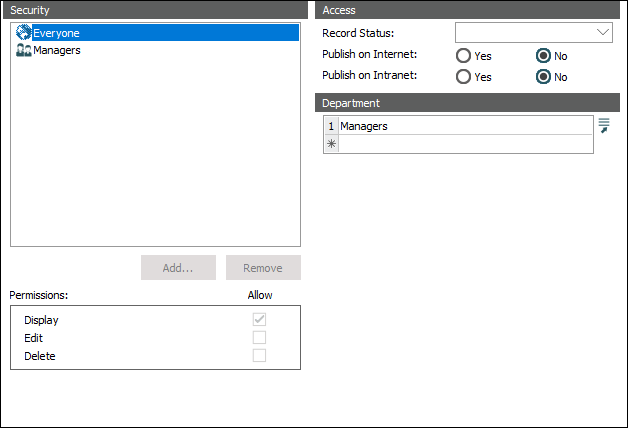This screenshot has height=428, width=628.
Task: Enable the Delete permission checkbox
Action: (x=259, y=356)
